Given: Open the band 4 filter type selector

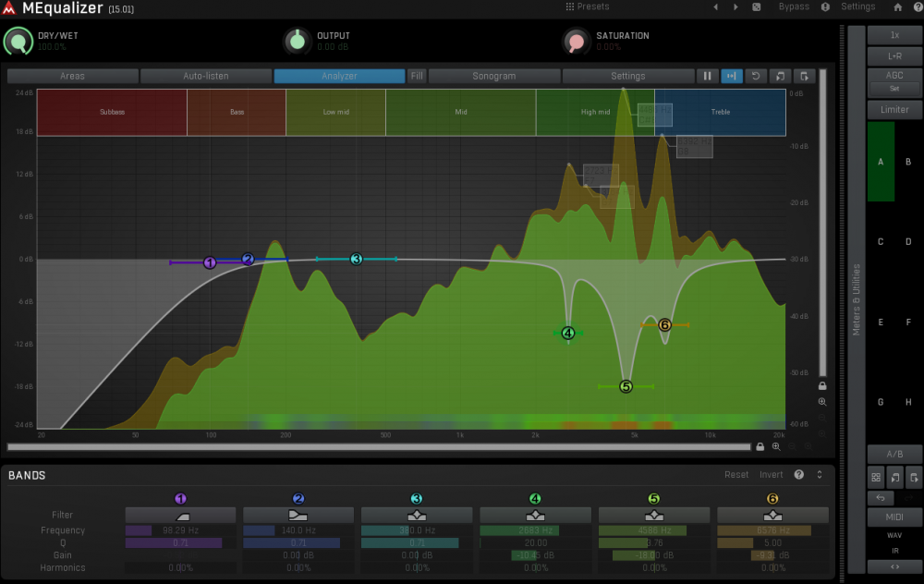Looking at the screenshot, I should 535,516.
